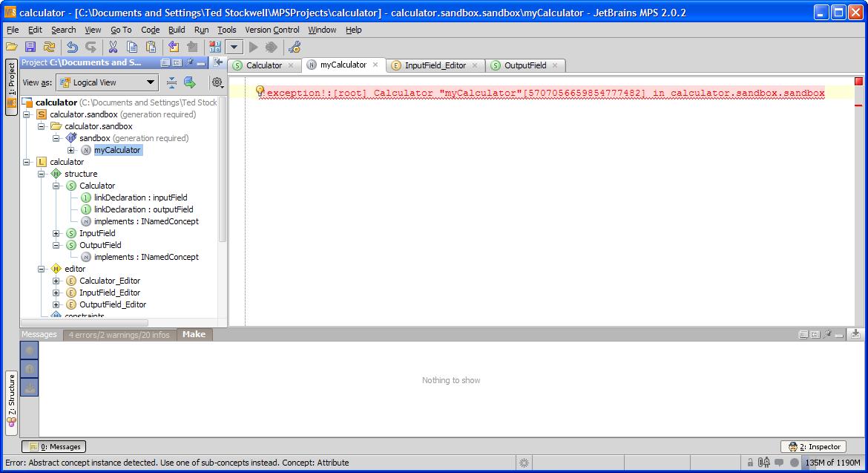Image resolution: width=868 pixels, height=473 pixels.
Task: Click the Open Project folder icon
Action: (12, 47)
